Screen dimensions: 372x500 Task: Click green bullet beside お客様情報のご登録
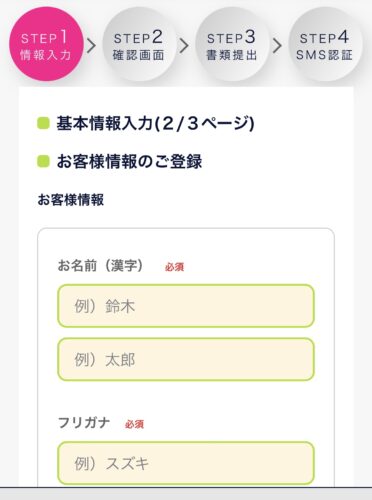click(43, 162)
